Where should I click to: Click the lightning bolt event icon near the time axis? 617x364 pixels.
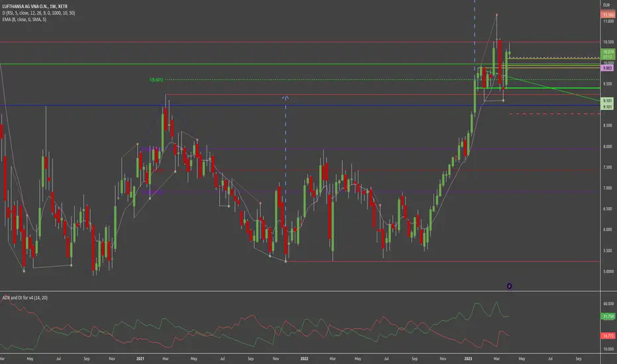click(x=509, y=286)
